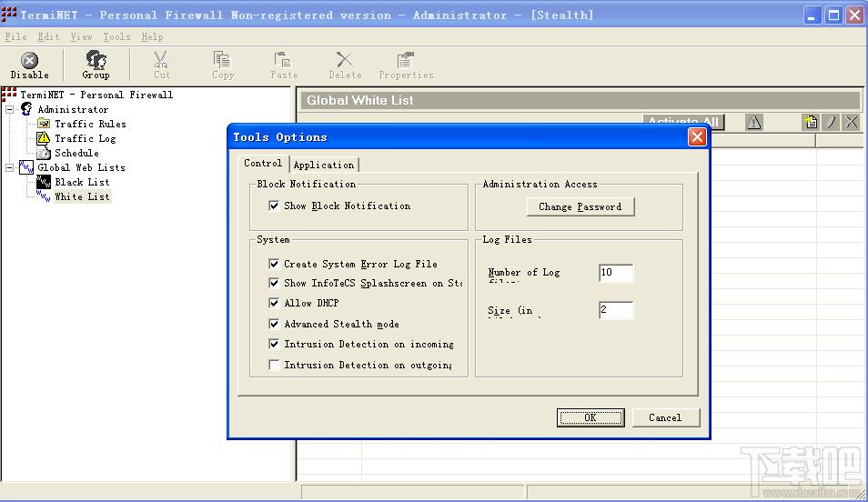
Task: Select the Schedule icon in tree
Action: click(x=43, y=153)
